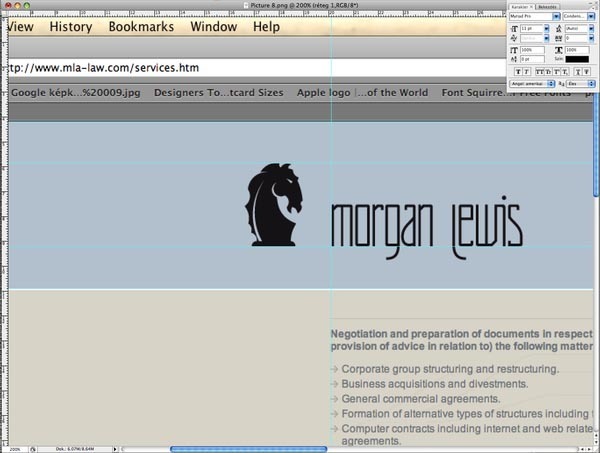Toggle Faux Bold style
Image resolution: width=600 pixels, height=453 pixels.
click(x=518, y=72)
